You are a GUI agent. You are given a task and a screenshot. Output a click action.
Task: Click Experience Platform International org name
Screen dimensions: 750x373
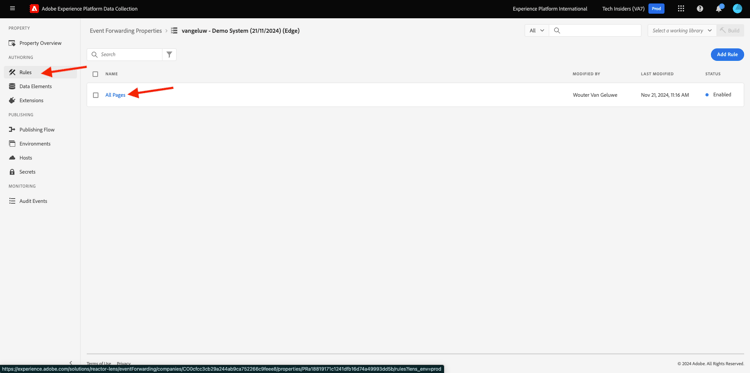coord(550,9)
